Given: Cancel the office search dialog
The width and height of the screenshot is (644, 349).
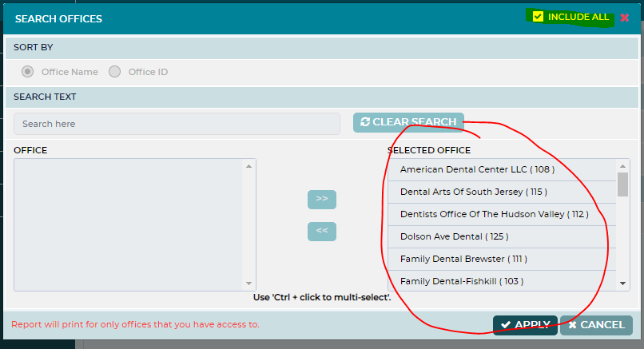Looking at the screenshot, I should (x=596, y=325).
